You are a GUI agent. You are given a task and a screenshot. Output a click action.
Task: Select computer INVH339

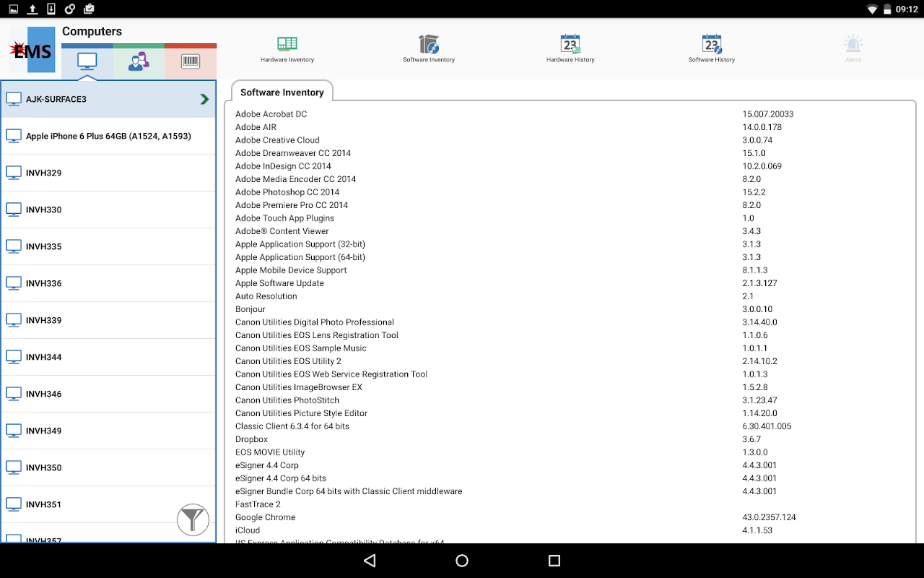tap(108, 320)
